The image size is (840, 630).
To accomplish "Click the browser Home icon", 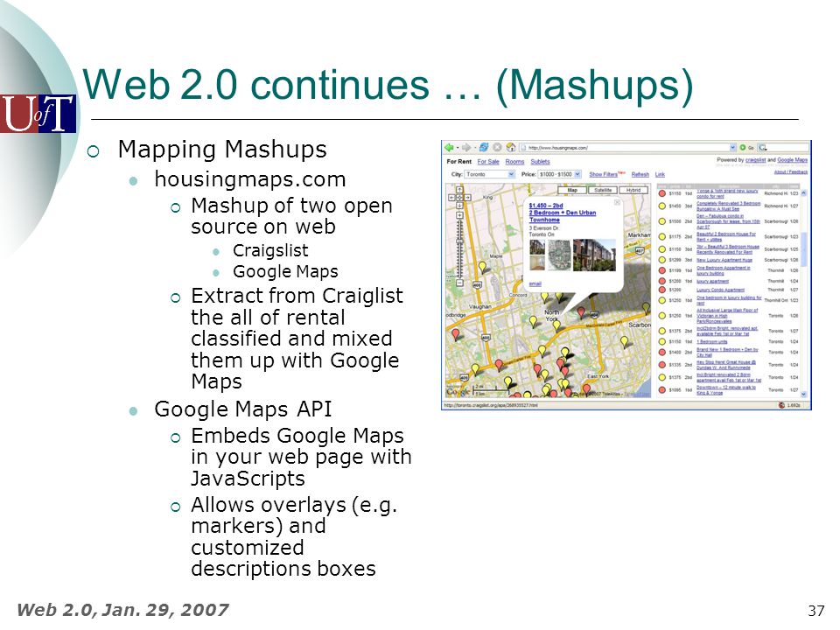I will tap(511, 147).
